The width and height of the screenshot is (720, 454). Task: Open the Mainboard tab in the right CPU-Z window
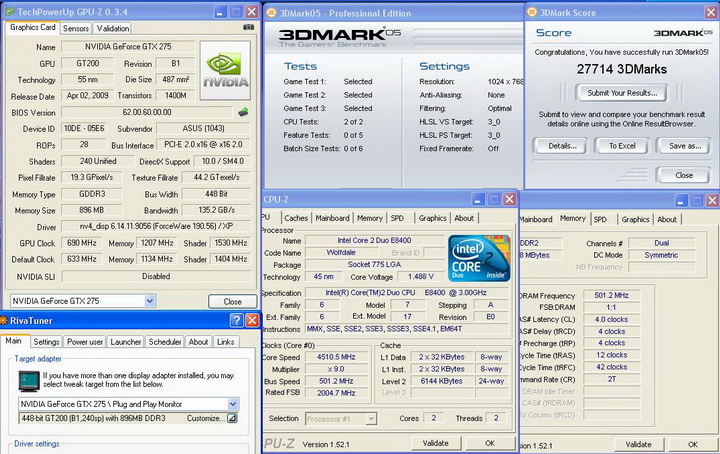click(x=536, y=219)
